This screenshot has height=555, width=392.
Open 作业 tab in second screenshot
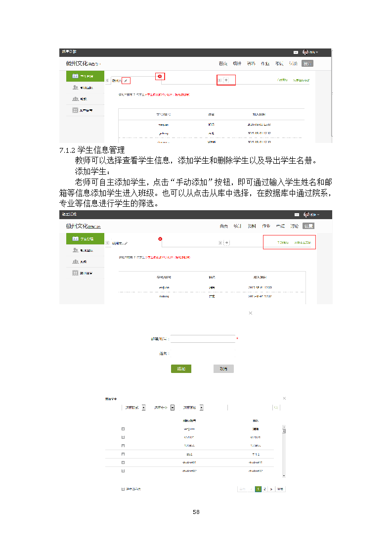tap(266, 226)
